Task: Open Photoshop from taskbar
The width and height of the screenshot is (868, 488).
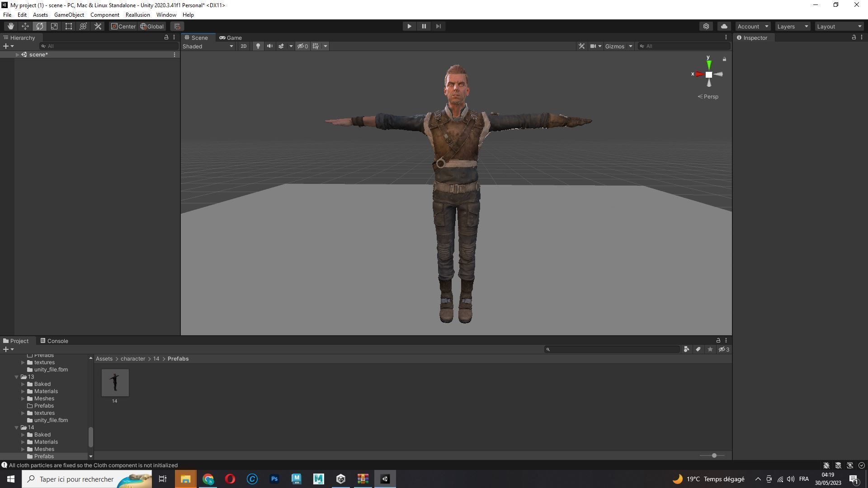Action: [x=274, y=479]
